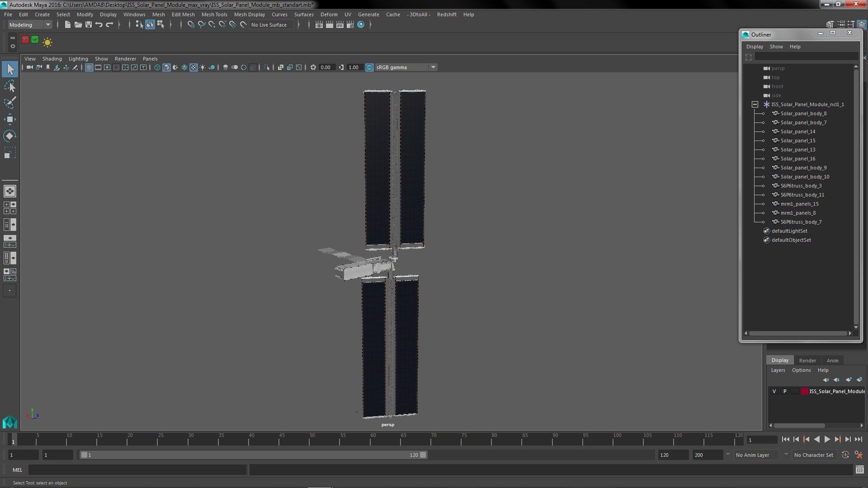Click the Scale tool icon

[9, 153]
